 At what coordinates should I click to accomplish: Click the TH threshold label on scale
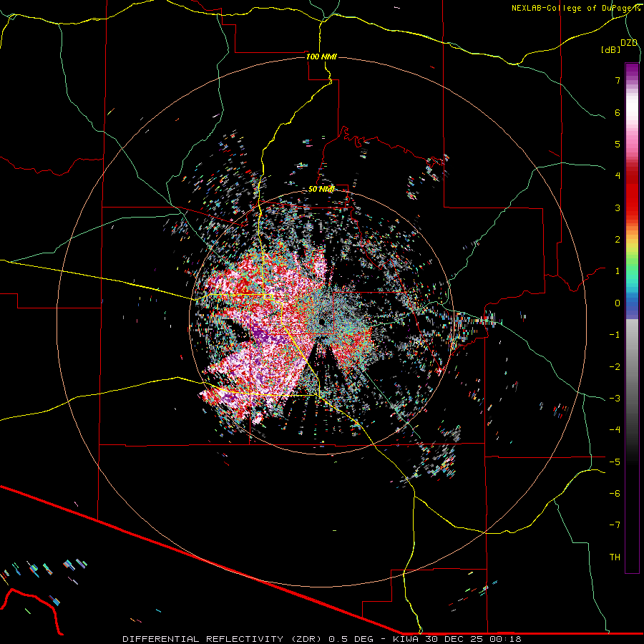(615, 557)
